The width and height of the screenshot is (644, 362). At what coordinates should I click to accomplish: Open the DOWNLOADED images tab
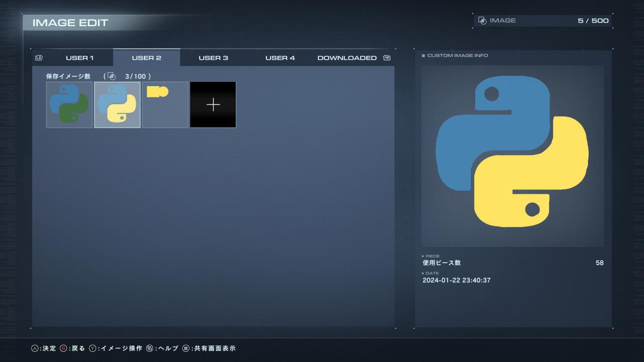[347, 58]
